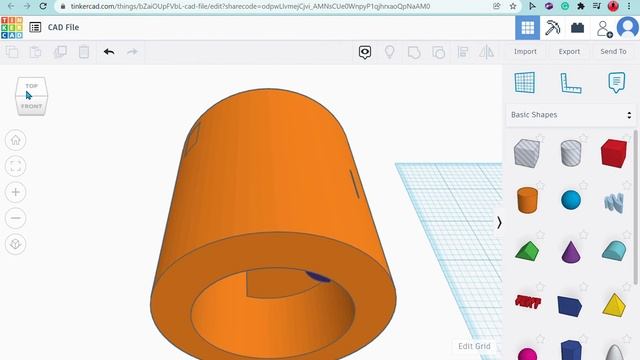This screenshot has width=640, height=360.
Task: Click the Zoom in plus button
Action: (16, 192)
